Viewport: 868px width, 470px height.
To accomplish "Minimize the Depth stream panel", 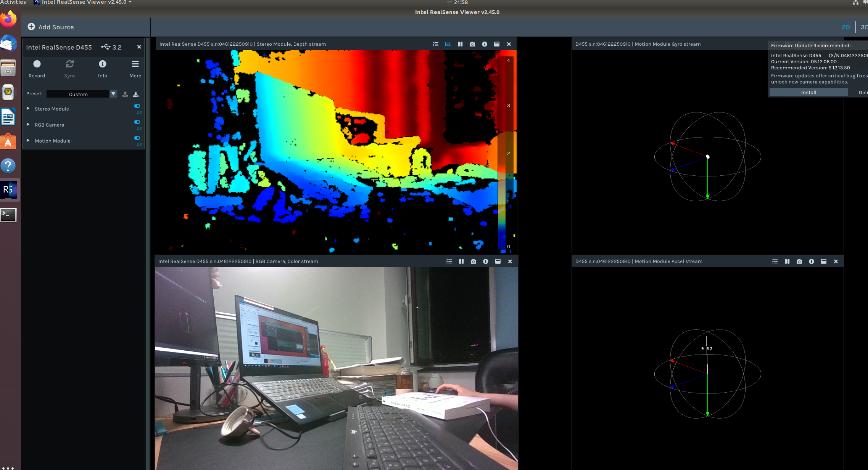I will [x=497, y=44].
